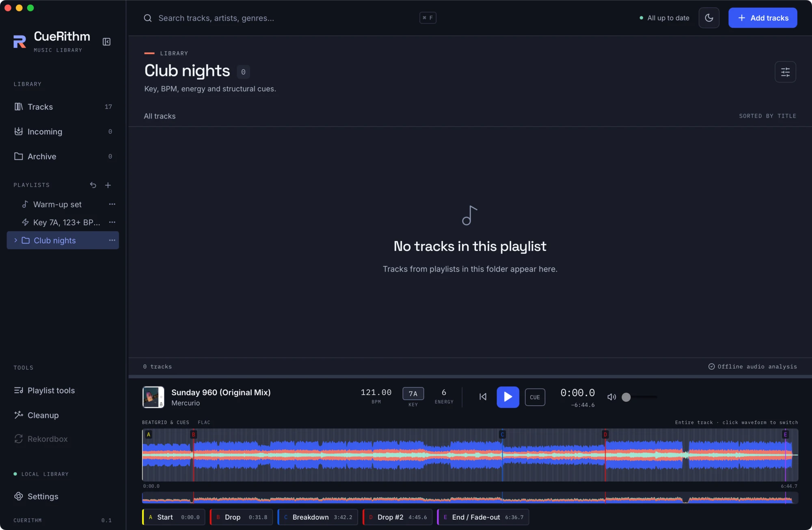Image resolution: width=812 pixels, height=530 pixels.
Task: Select cue A Start chip
Action: click(x=174, y=517)
